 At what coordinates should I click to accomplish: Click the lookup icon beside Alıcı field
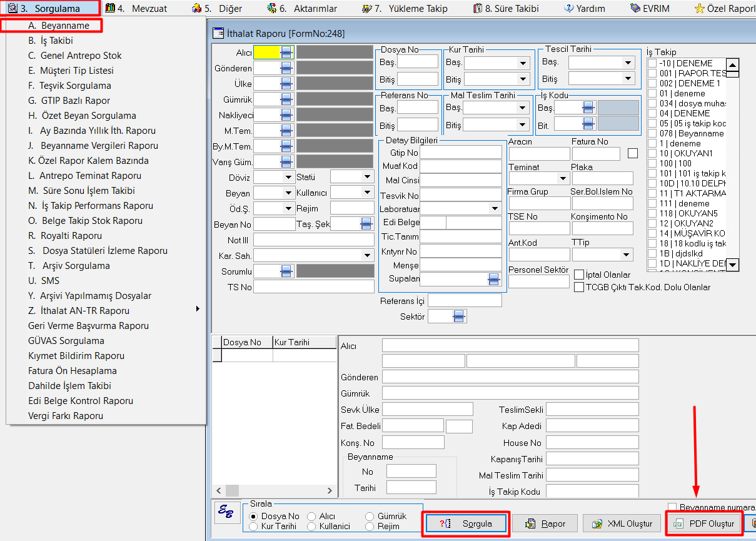[x=286, y=53]
